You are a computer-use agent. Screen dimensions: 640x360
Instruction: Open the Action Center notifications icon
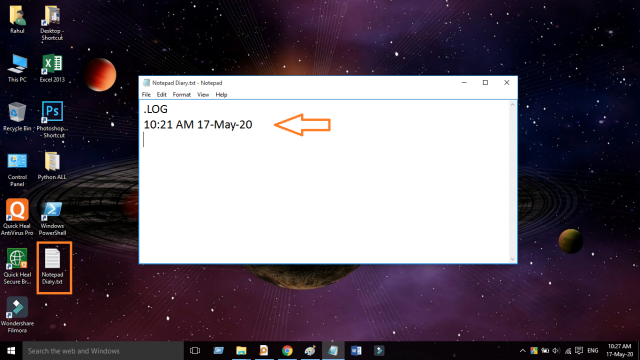[579, 351]
